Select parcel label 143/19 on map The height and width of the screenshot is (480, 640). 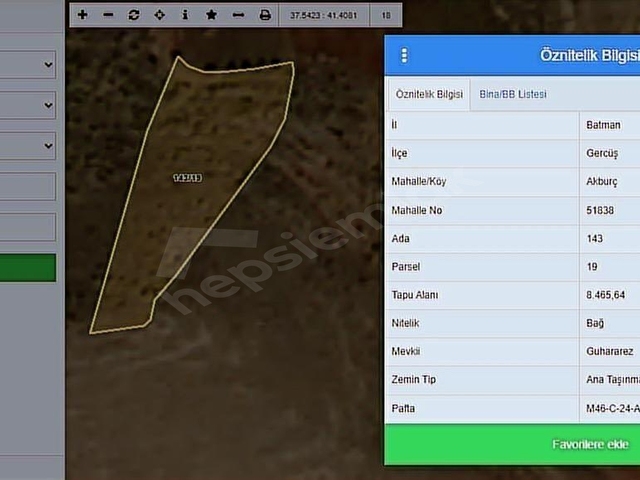tap(188, 178)
